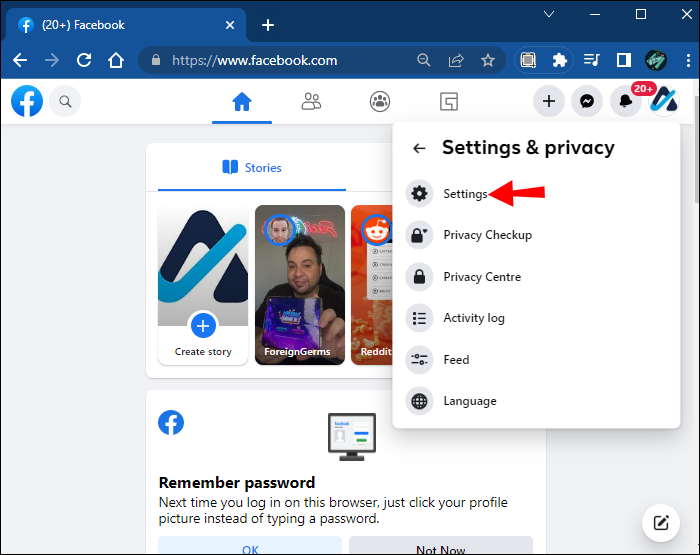Click the Settings gear icon
Screen dimensions: 700x555
(419, 194)
